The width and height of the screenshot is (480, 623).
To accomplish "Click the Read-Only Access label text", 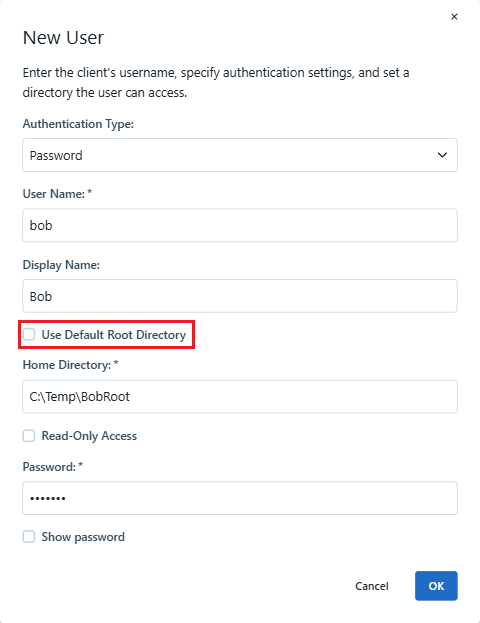I will tap(89, 436).
